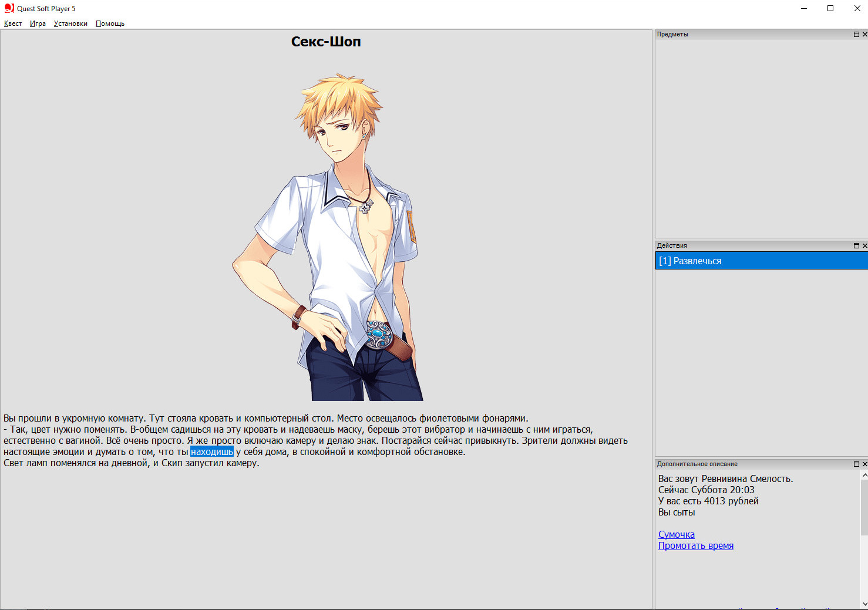868x610 pixels.
Task: Click the Вас зовут Ревнивина Смелость line
Action: pos(726,478)
